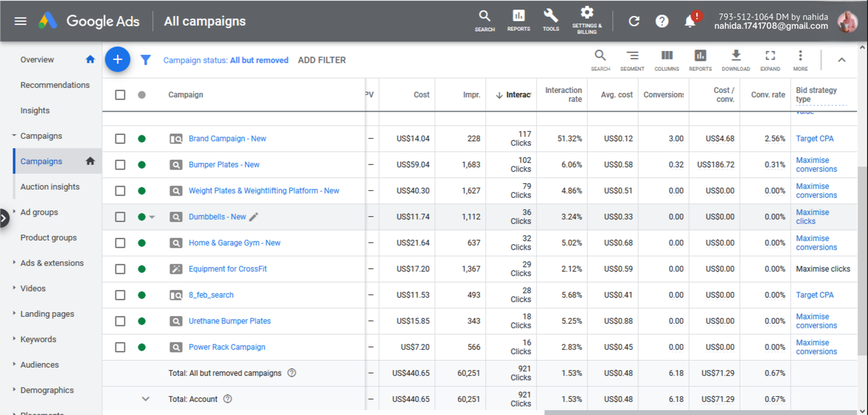Open the Bumper Plates - New campaign link

tap(224, 165)
